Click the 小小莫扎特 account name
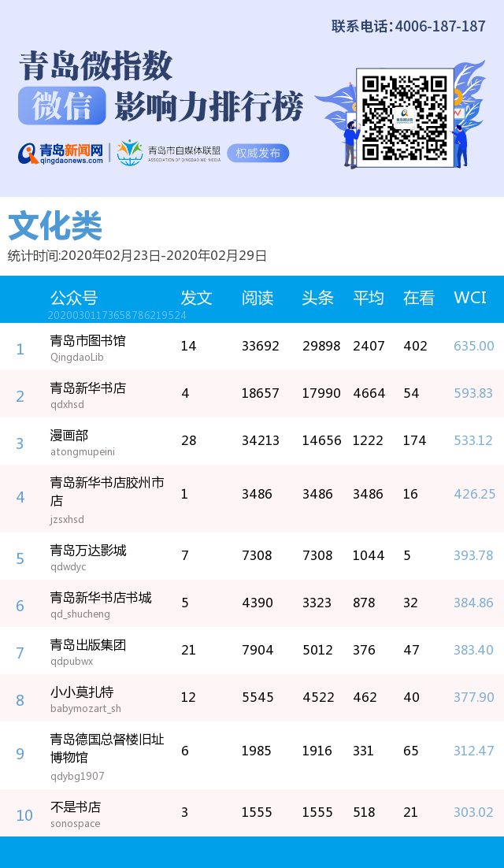The image size is (504, 868). (x=82, y=692)
